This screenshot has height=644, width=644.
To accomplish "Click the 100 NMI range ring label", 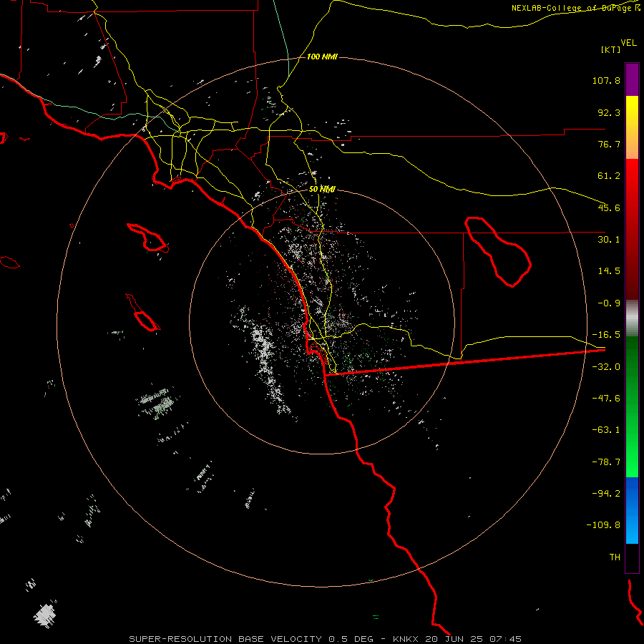I will click(x=322, y=57).
